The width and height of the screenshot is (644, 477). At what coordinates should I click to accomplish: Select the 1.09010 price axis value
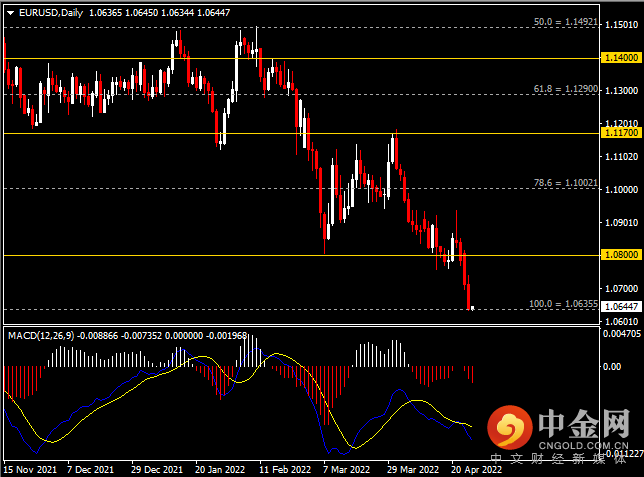click(621, 223)
